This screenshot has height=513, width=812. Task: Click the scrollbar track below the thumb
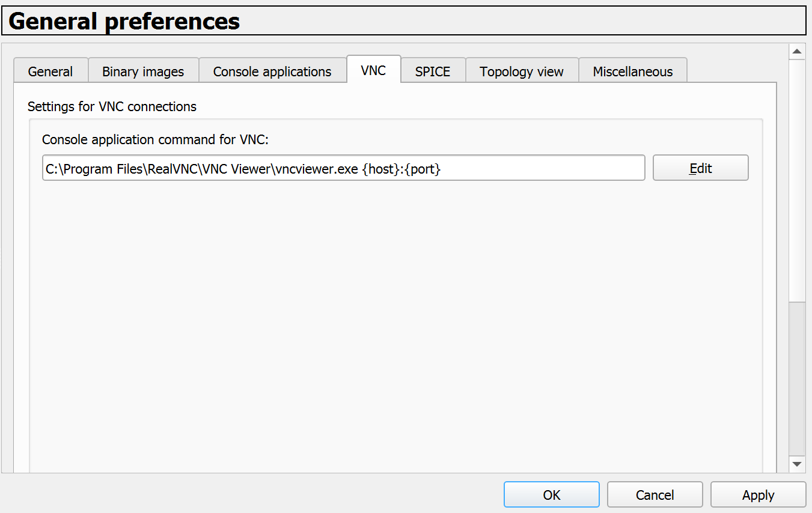coord(797,378)
